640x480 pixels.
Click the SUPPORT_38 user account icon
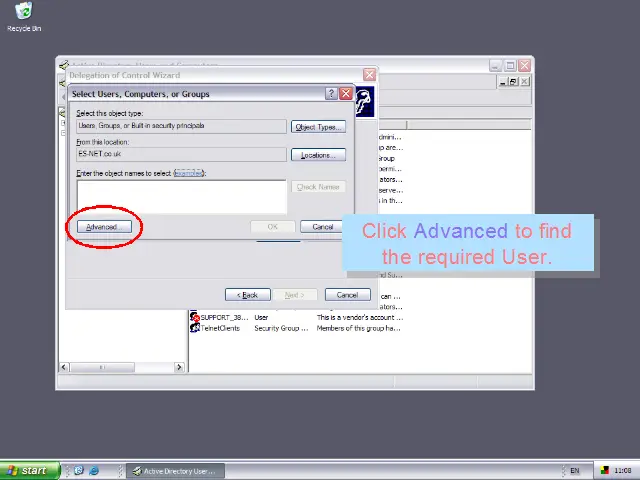195,317
